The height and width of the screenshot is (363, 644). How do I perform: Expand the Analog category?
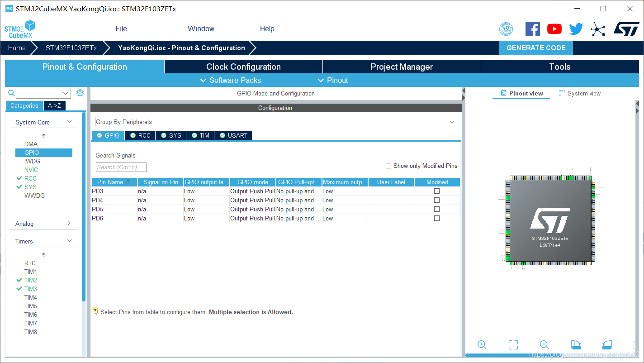(x=69, y=223)
